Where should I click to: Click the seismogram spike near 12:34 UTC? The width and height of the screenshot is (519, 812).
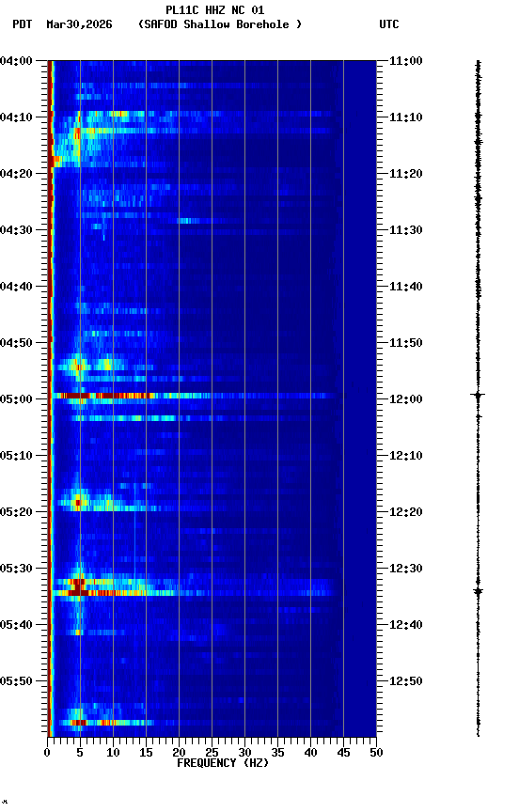(478, 591)
